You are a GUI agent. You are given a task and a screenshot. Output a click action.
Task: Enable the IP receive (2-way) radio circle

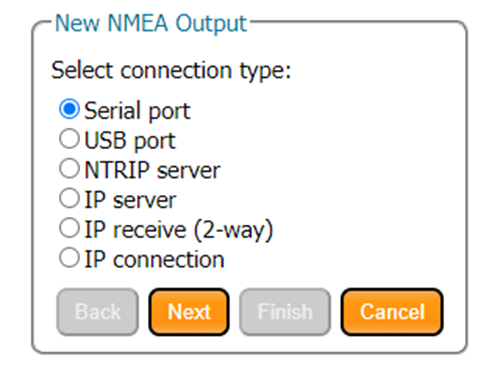point(69,228)
